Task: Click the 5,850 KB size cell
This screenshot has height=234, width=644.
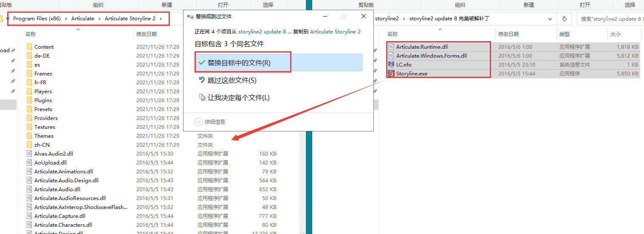Action: (627, 73)
